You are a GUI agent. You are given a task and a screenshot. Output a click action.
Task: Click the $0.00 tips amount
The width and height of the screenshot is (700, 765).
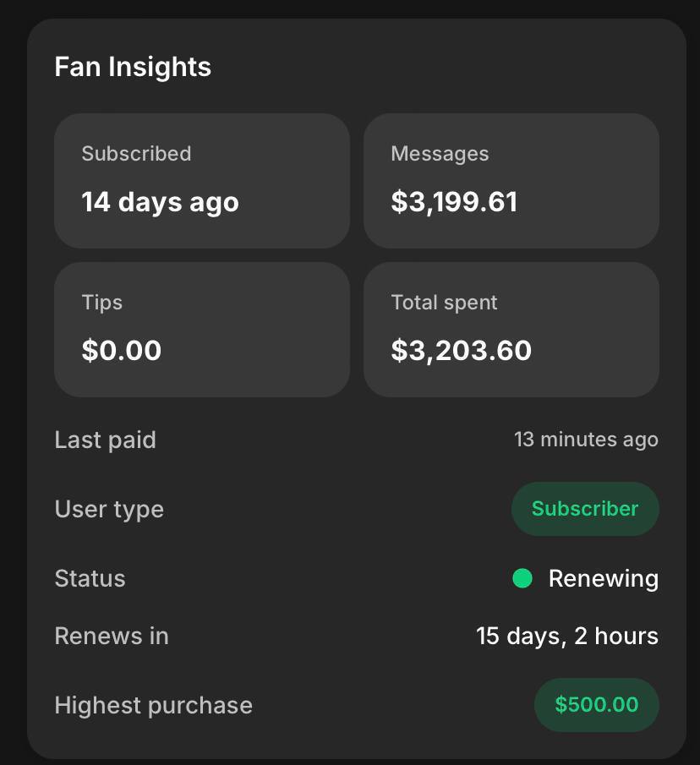click(x=121, y=351)
